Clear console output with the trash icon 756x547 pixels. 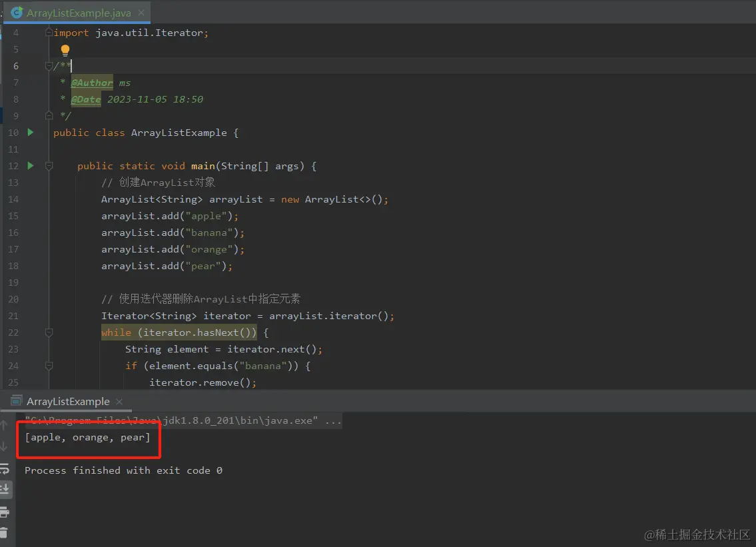click(4, 533)
